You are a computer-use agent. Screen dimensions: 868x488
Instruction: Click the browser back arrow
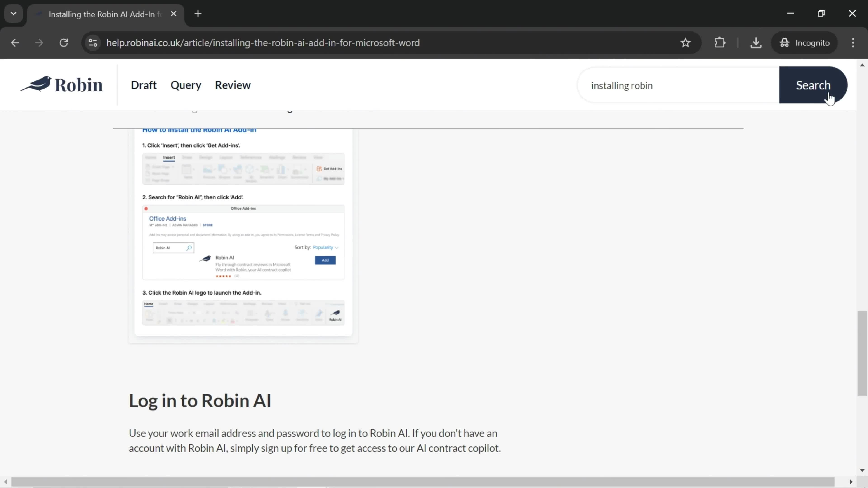15,43
